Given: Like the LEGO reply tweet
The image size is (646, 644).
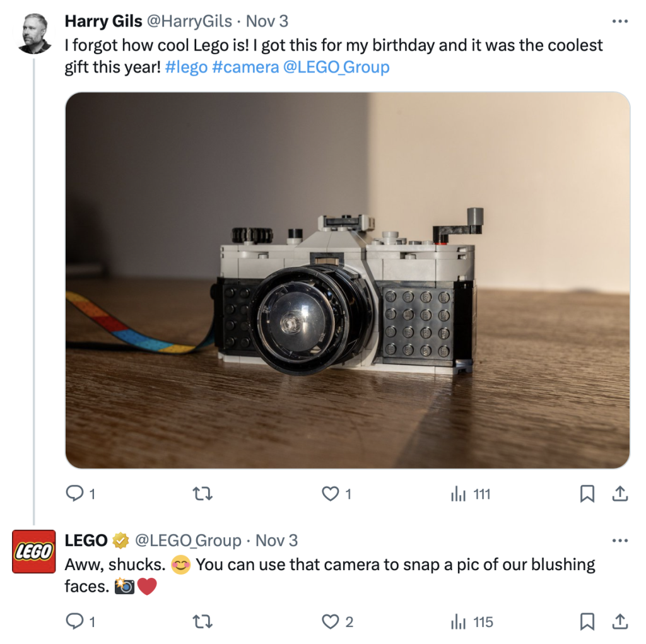Looking at the screenshot, I should (331, 623).
